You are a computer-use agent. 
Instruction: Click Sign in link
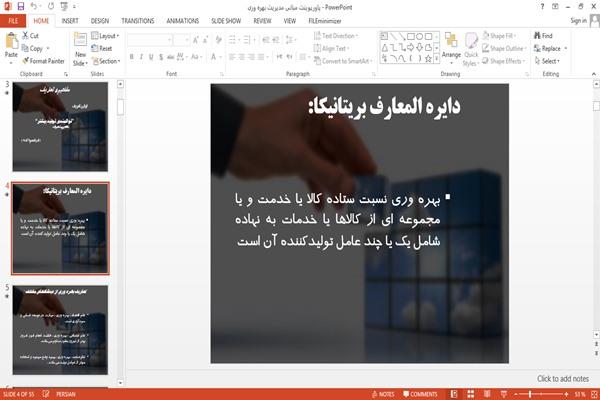coord(578,21)
